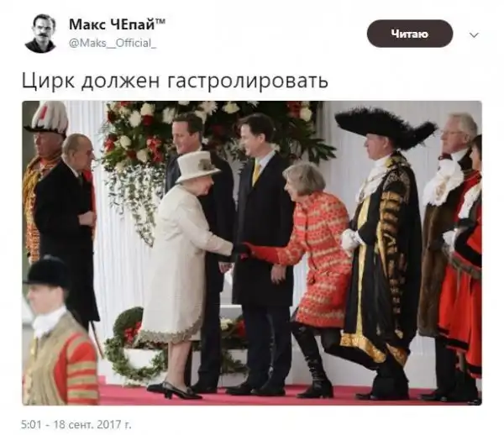Expand the tweet options chevron menu
This screenshot has height=435, width=504.
pos(474,34)
